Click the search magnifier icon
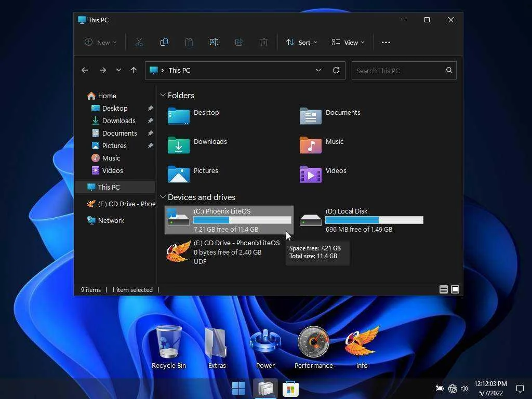 tap(449, 70)
